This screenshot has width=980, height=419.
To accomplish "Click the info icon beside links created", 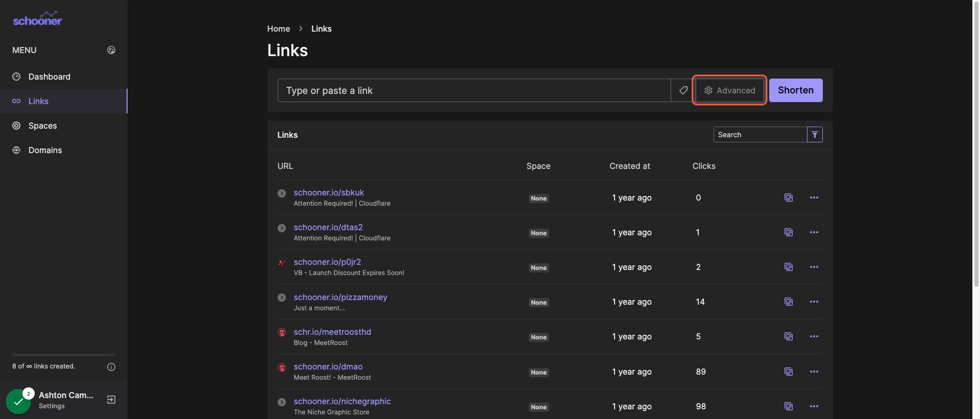I will click(x=111, y=367).
